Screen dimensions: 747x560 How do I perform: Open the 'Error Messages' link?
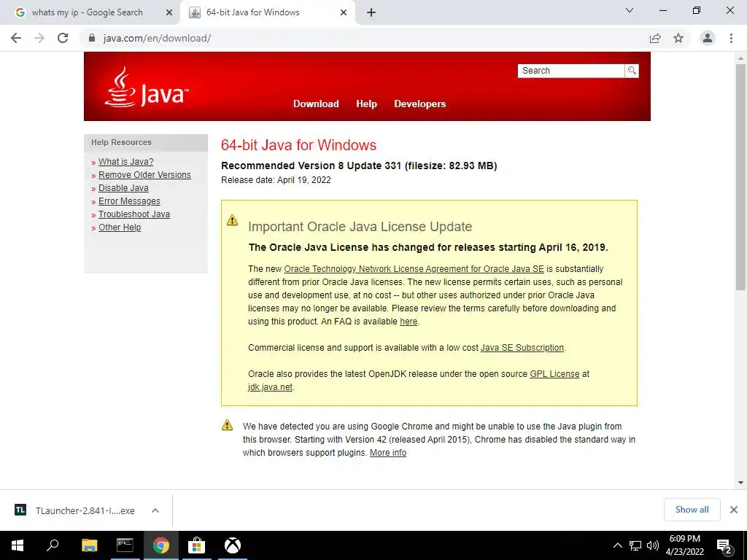[x=129, y=201]
